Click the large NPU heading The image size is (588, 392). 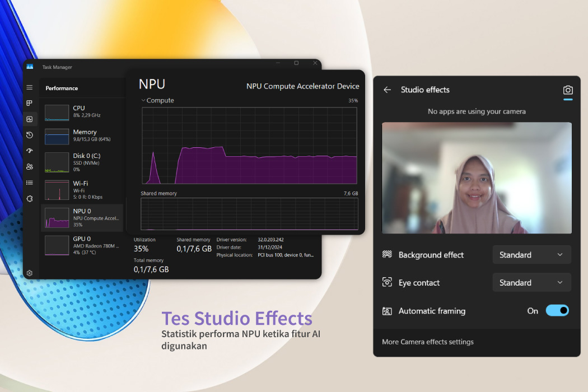(x=152, y=84)
